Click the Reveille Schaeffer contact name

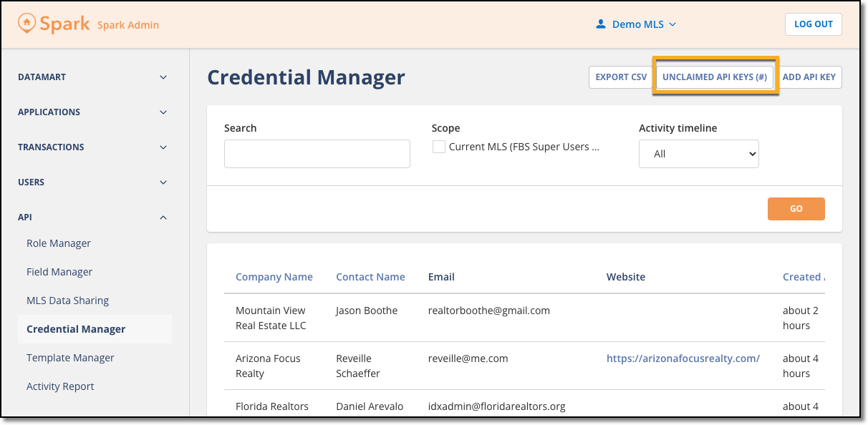[x=358, y=366]
